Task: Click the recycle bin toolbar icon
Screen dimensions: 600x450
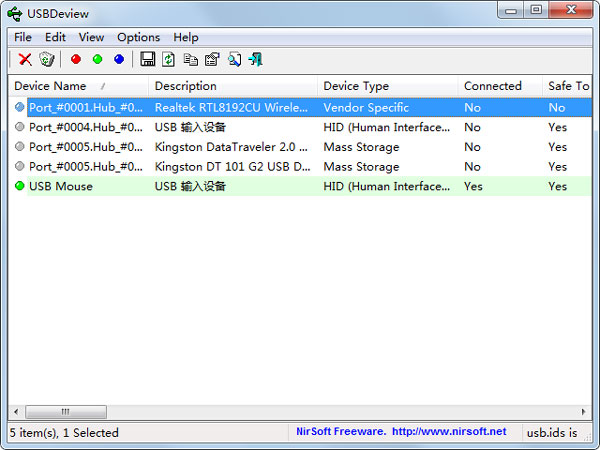Action: pyautogui.click(x=47, y=59)
